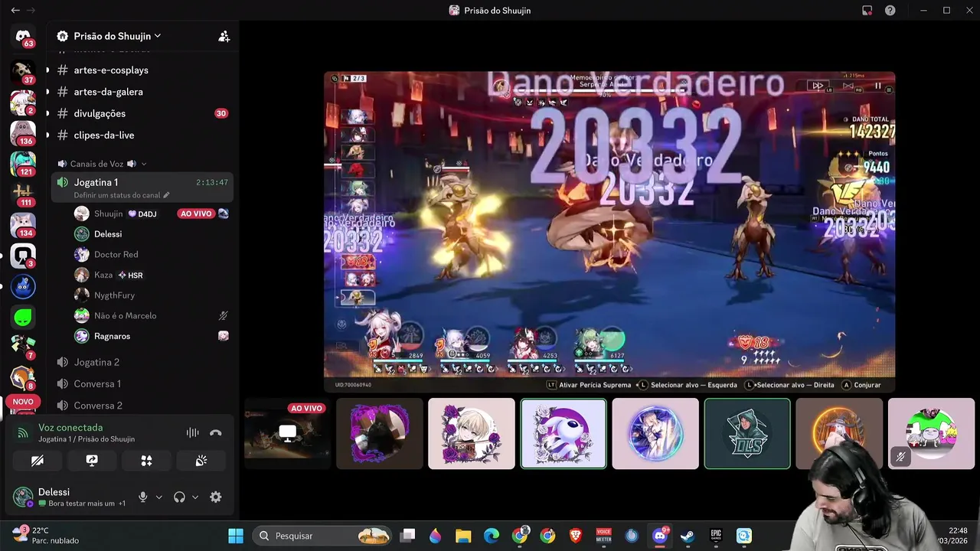Join the Jogatina 2 voice channel
The width and height of the screenshot is (980, 551).
click(x=96, y=362)
